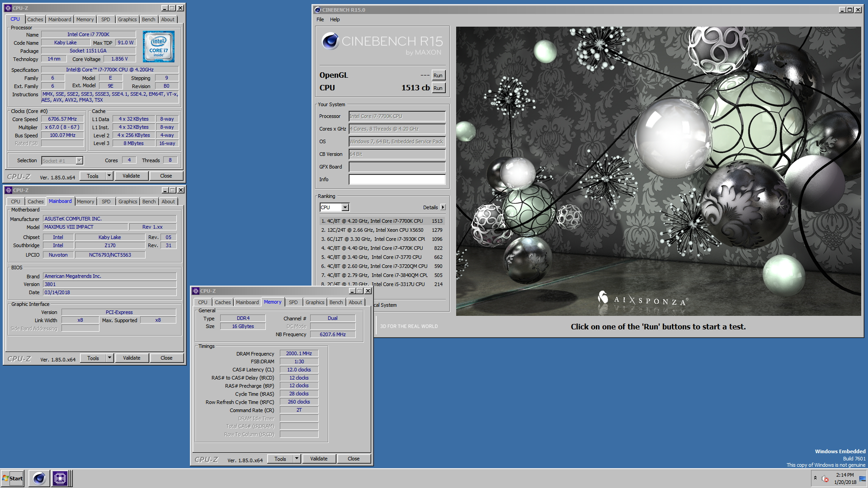
Task: Click the GFX Board field in Cinebench
Action: point(397,167)
